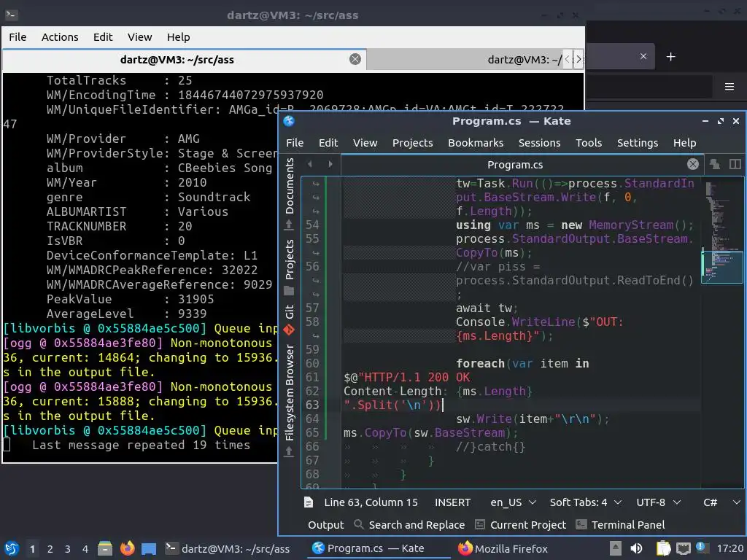The image size is (747, 560).
Task: Close the Firefox tab behind Kate
Action: (x=643, y=56)
